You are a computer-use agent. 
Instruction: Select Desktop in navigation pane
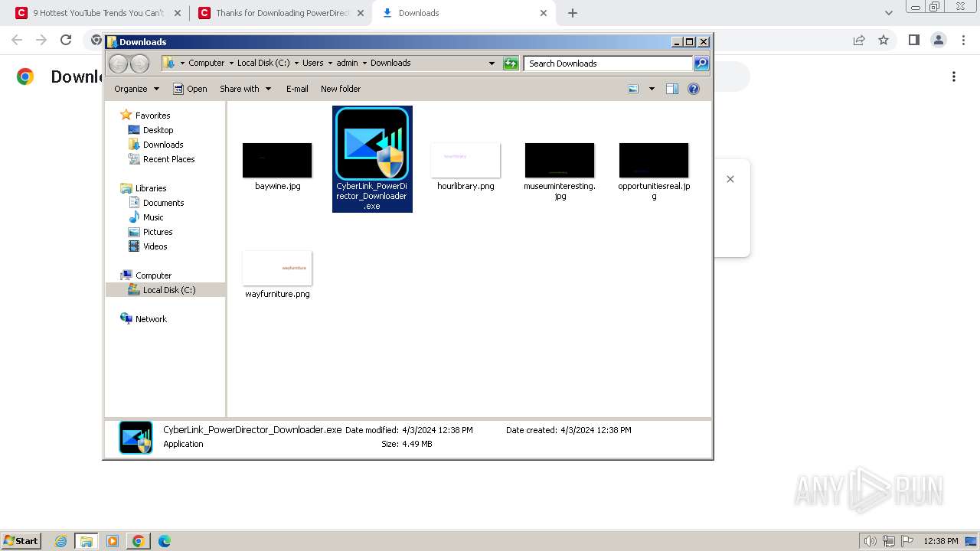158,130
